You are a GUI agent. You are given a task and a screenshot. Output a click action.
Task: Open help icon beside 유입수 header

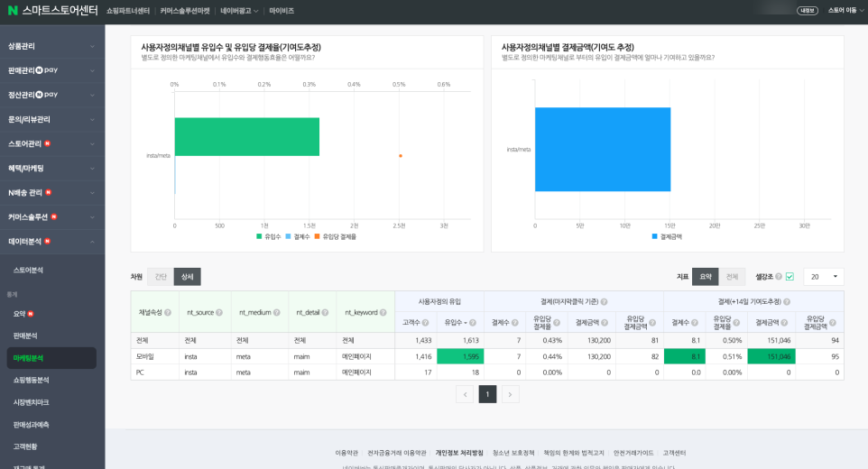473,323
